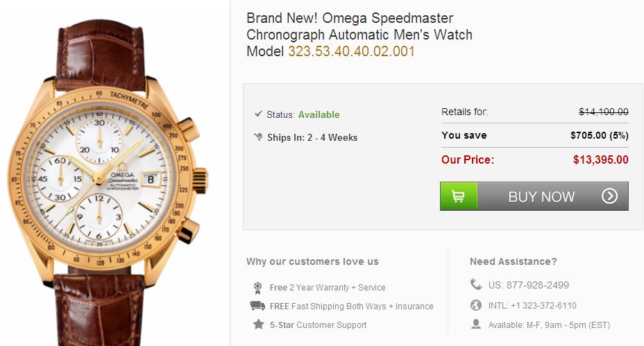Click the checkmark icon beside Status

[258, 114]
